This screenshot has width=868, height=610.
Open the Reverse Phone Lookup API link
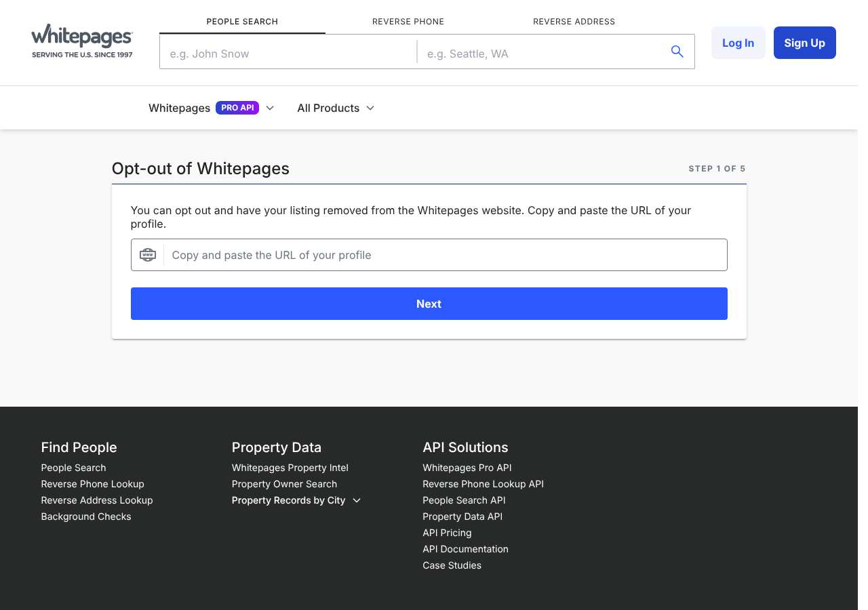(x=483, y=484)
